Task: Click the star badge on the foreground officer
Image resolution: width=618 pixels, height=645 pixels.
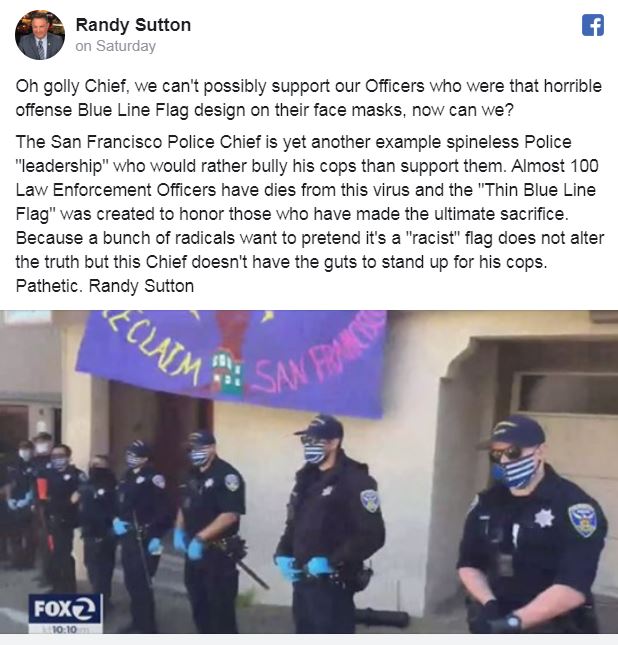Action: tap(544, 518)
